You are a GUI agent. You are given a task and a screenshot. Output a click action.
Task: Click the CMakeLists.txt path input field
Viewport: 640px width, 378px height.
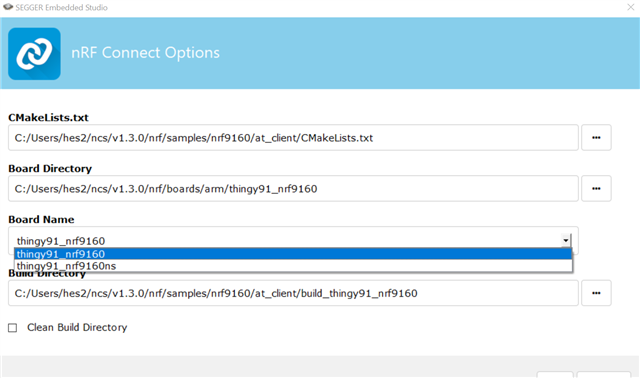coord(293,138)
